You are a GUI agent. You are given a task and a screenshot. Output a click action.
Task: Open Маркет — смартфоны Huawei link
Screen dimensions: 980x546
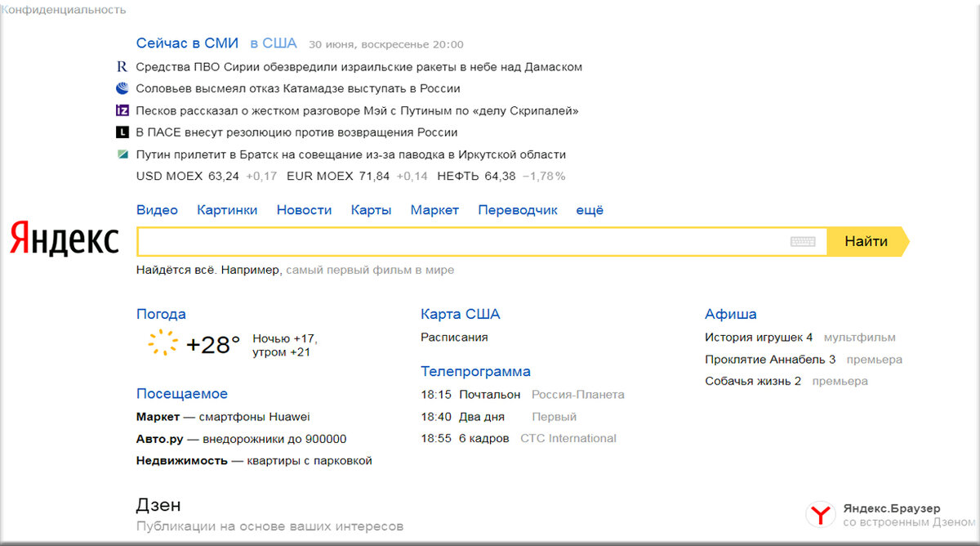point(223,417)
